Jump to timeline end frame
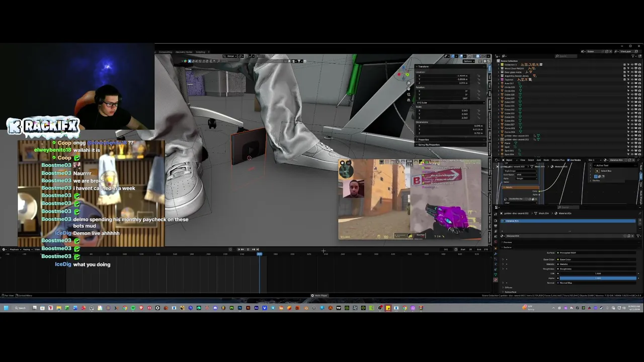The image size is (644, 362). pos(258,249)
